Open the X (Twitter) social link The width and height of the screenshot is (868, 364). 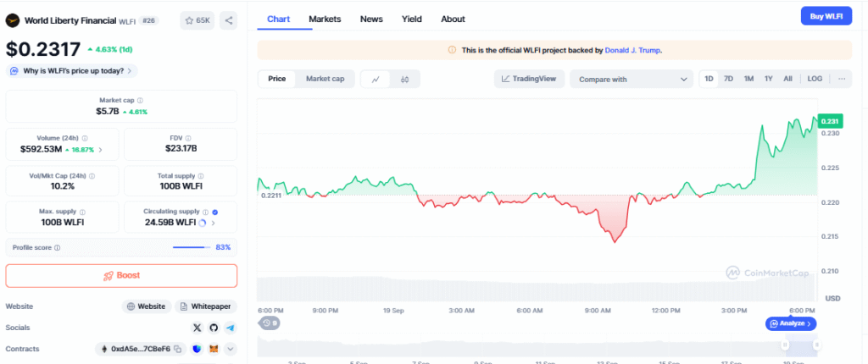pyautogui.click(x=198, y=328)
